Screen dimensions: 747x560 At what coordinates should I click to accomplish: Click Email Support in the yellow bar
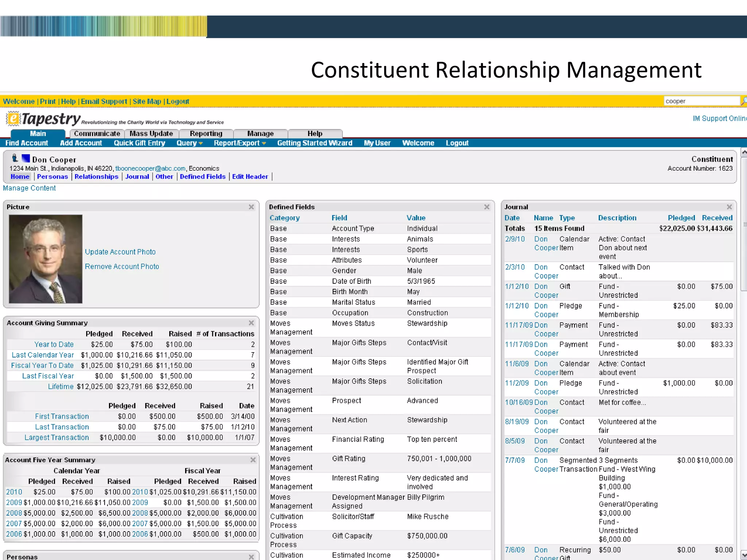pyautogui.click(x=104, y=101)
